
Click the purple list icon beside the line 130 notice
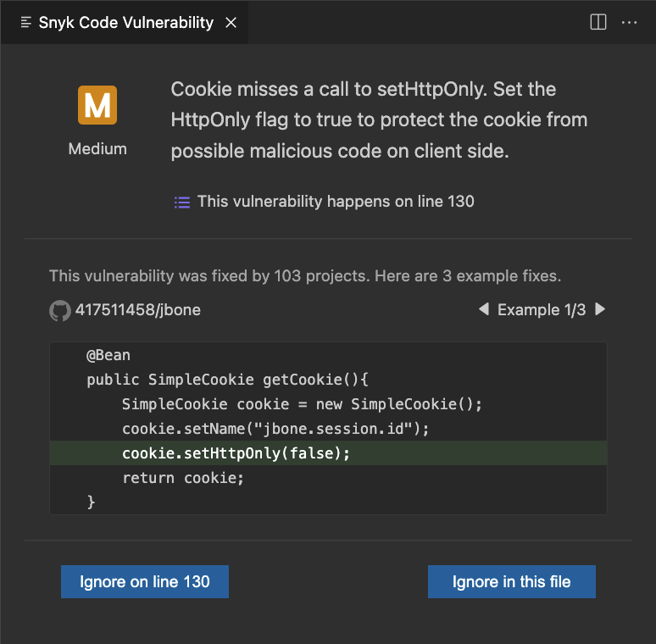181,202
